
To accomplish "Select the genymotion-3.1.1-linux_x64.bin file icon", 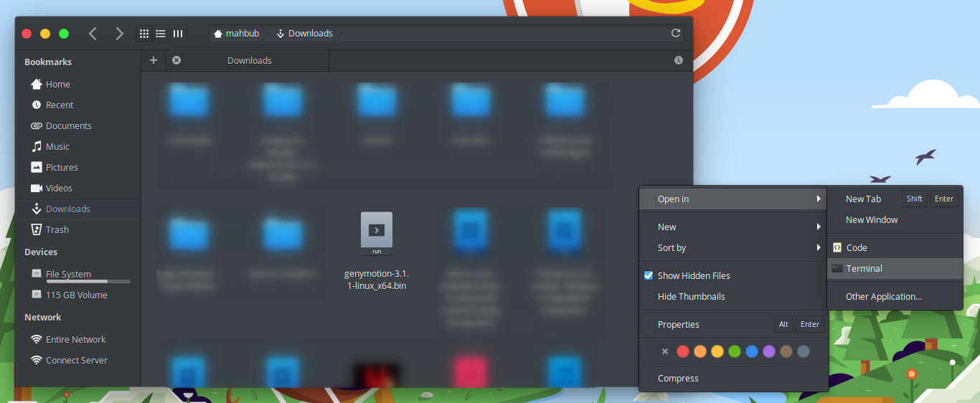I will (377, 234).
